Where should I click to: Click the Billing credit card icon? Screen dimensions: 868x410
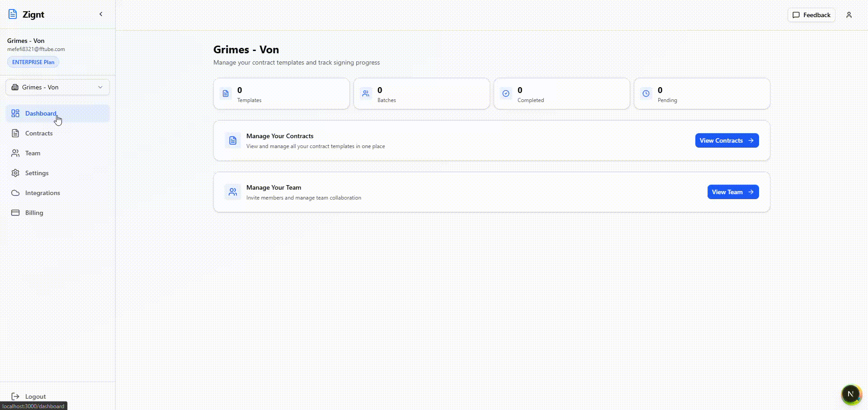(15, 213)
